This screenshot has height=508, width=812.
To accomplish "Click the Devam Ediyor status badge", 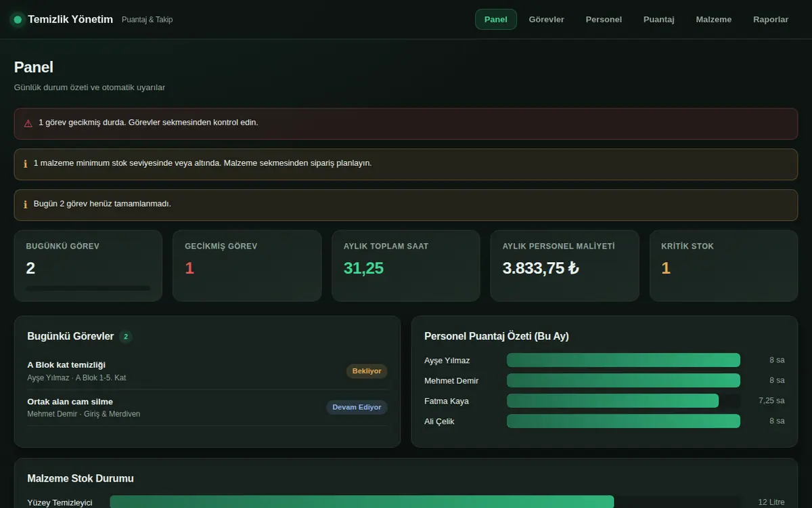I will click(x=357, y=408).
